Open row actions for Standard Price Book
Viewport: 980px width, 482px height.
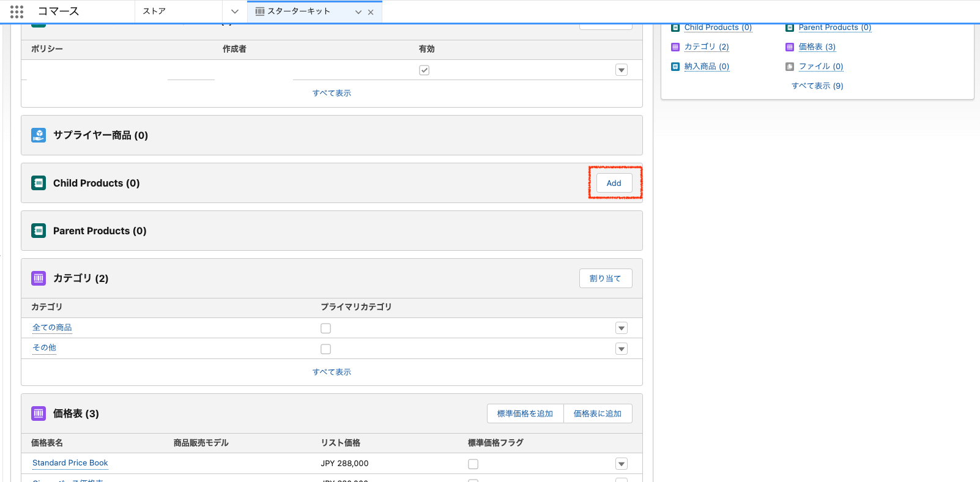coord(622,464)
